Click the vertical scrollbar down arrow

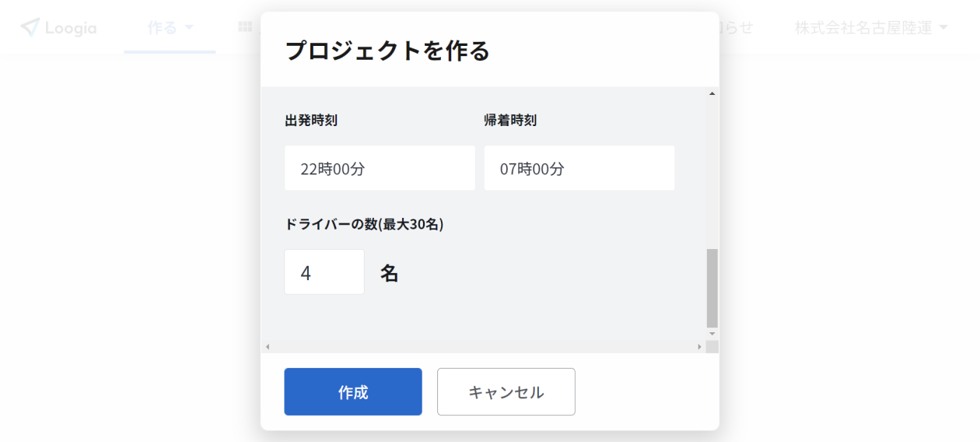(712, 333)
